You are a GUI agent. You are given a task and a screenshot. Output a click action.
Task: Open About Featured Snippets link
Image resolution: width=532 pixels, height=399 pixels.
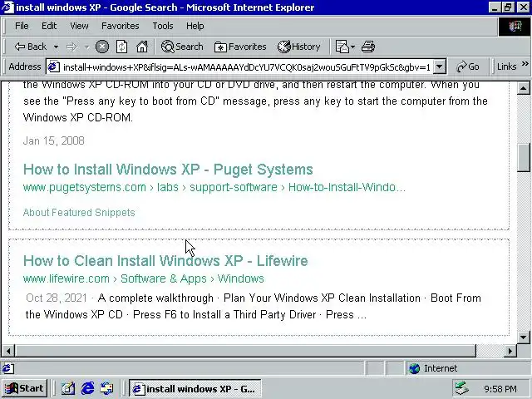pyautogui.click(x=79, y=213)
